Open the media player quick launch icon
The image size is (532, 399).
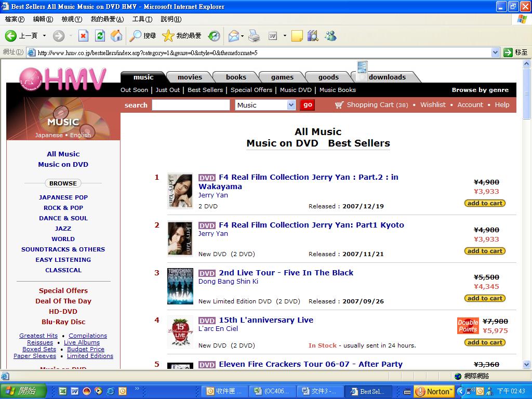tap(98, 391)
